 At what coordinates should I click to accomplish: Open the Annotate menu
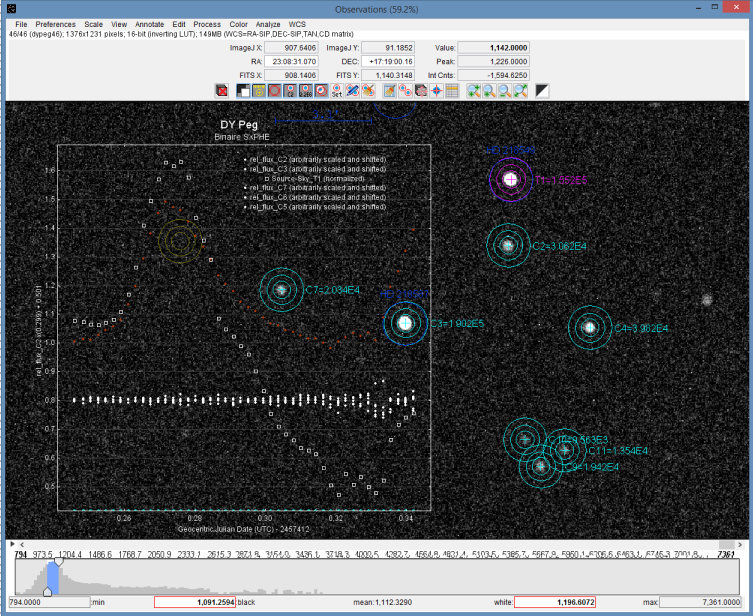[149, 24]
